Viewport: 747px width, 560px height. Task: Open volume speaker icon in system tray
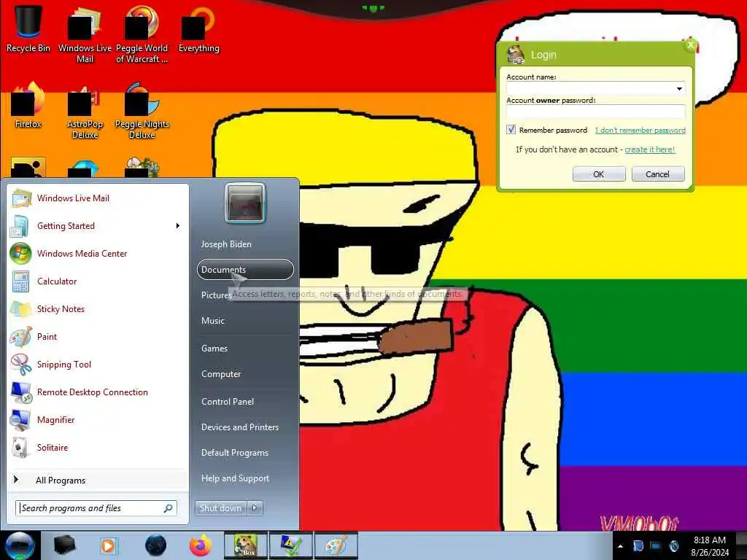(673, 545)
